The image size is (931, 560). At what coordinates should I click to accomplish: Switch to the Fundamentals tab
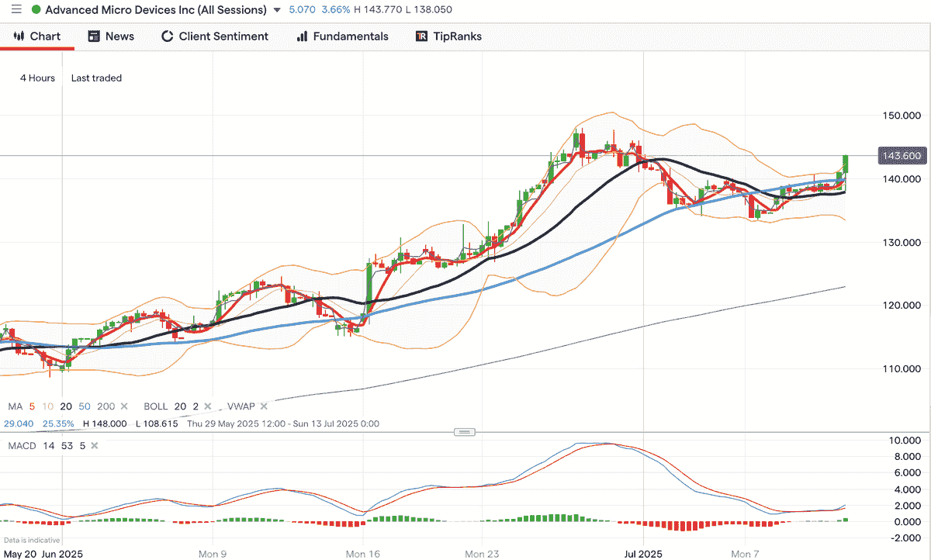coord(342,36)
